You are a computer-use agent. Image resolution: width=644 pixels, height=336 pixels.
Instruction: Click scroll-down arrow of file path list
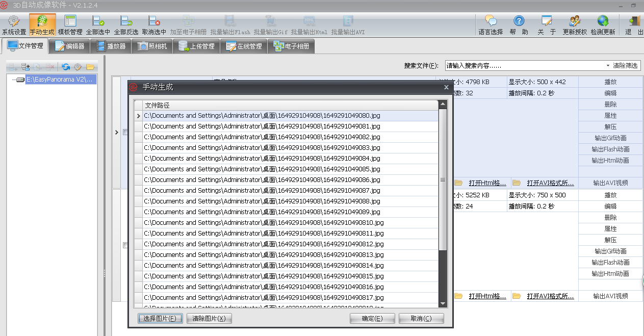coord(443,303)
